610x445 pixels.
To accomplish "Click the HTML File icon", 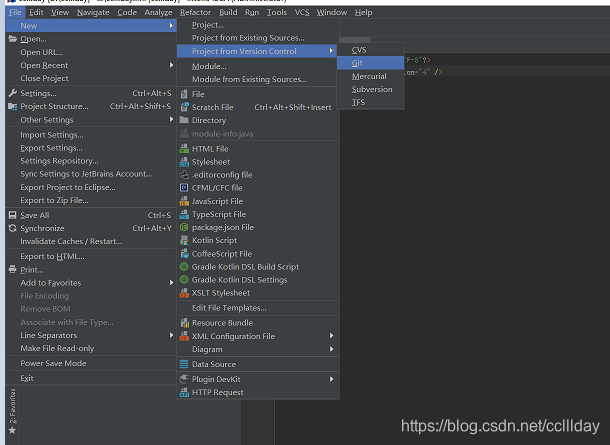I will 184,149.
